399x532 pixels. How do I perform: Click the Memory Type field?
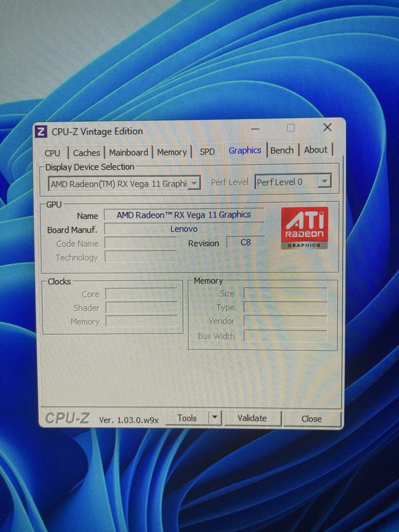[285, 307]
